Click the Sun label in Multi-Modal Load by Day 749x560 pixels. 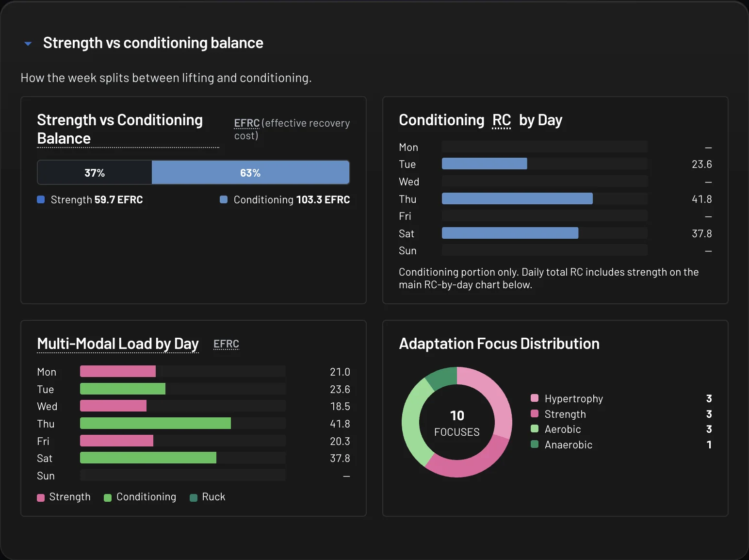46,476
